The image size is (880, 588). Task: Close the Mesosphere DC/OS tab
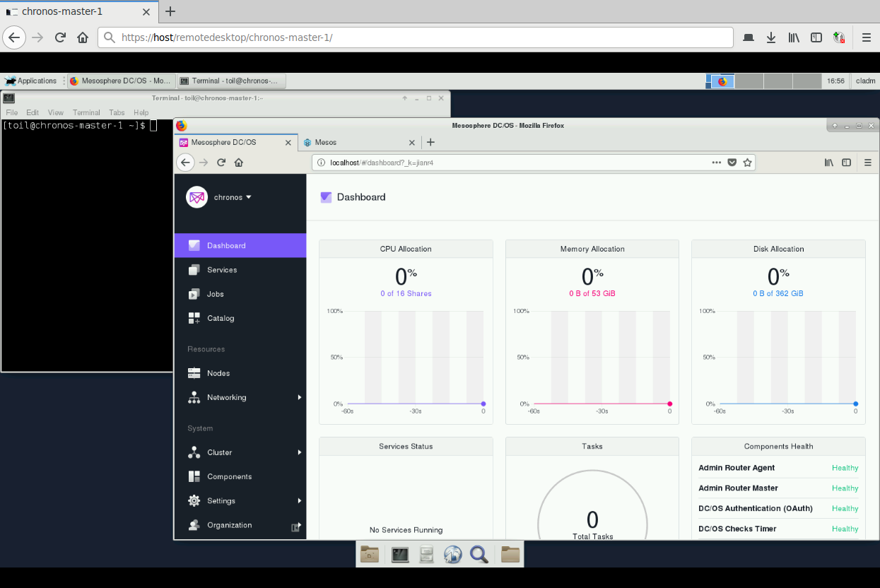pos(288,142)
